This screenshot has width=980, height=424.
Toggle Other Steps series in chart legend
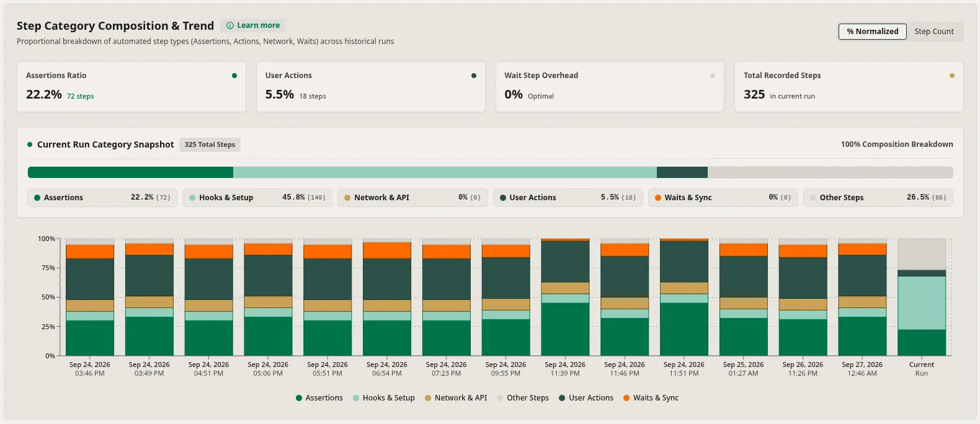click(523, 398)
